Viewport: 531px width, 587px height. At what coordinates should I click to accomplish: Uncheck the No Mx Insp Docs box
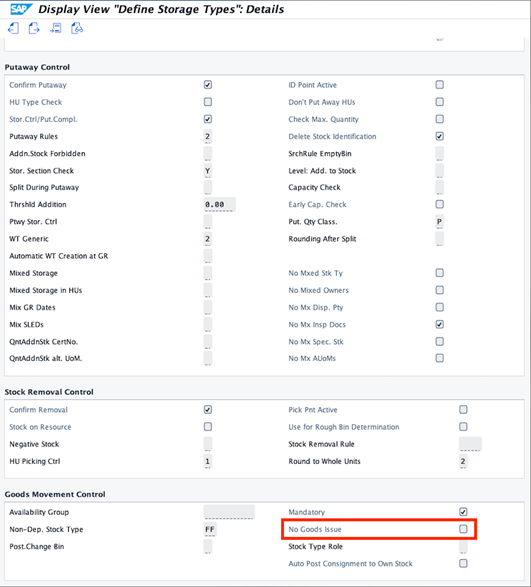click(440, 325)
